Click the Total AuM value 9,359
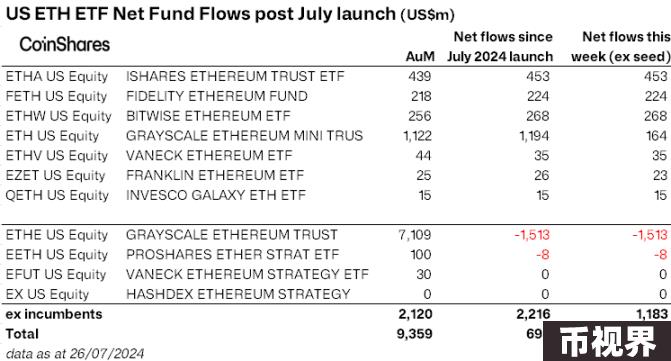 coord(415,334)
